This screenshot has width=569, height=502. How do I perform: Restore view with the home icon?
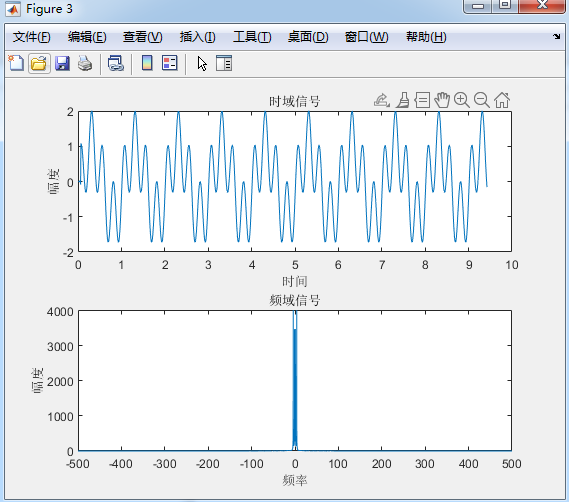pyautogui.click(x=502, y=100)
